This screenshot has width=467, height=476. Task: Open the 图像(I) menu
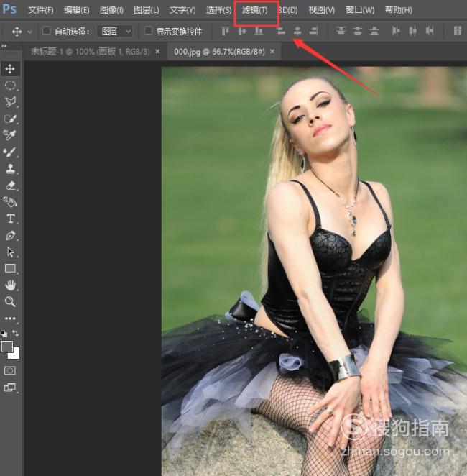click(x=111, y=10)
